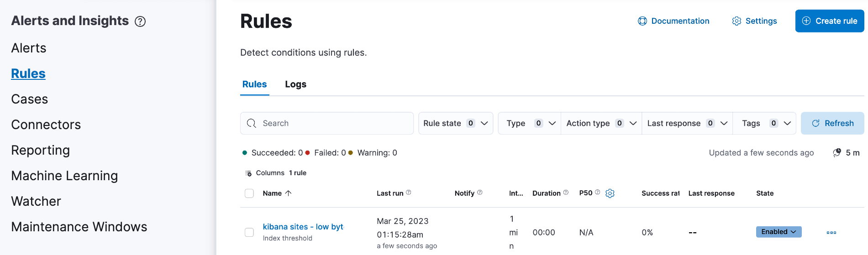
Task: Toggle the select-all rules checkbox
Action: coord(249,193)
